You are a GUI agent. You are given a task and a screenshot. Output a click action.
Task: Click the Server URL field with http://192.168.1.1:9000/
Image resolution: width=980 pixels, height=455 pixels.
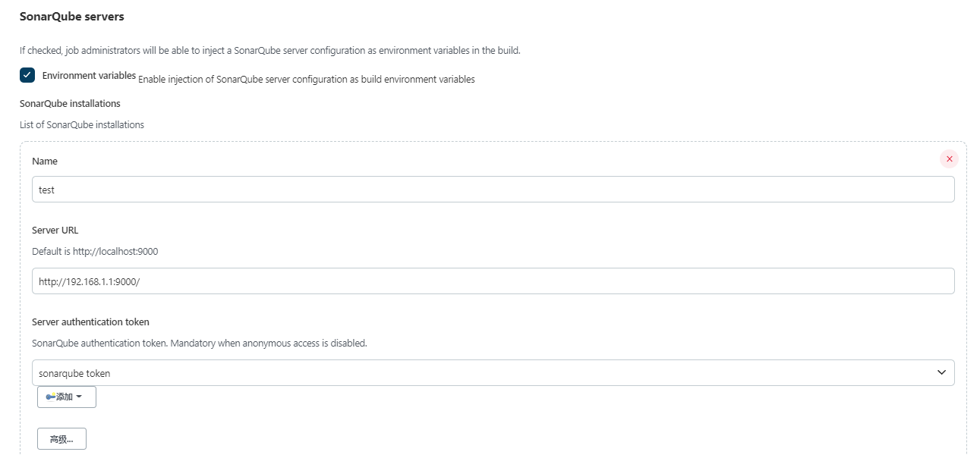click(x=493, y=281)
